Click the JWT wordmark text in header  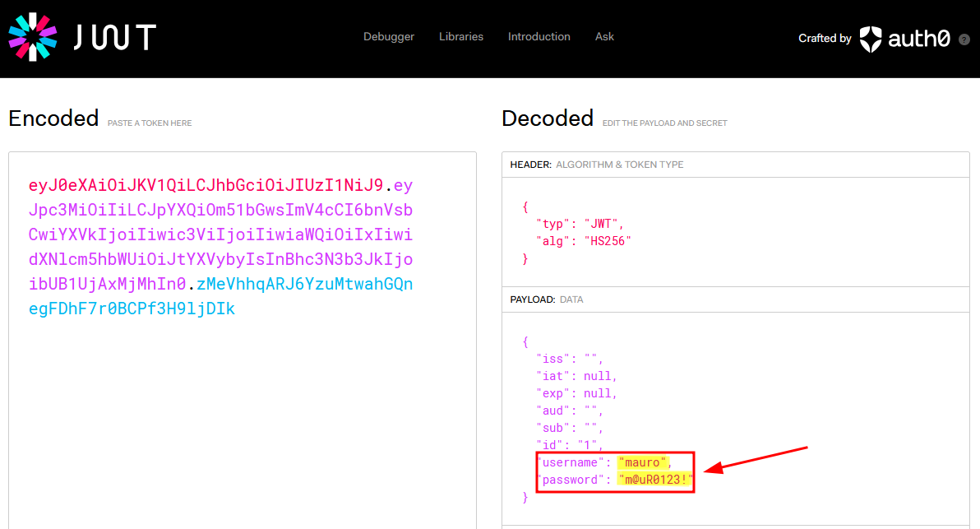click(x=115, y=38)
